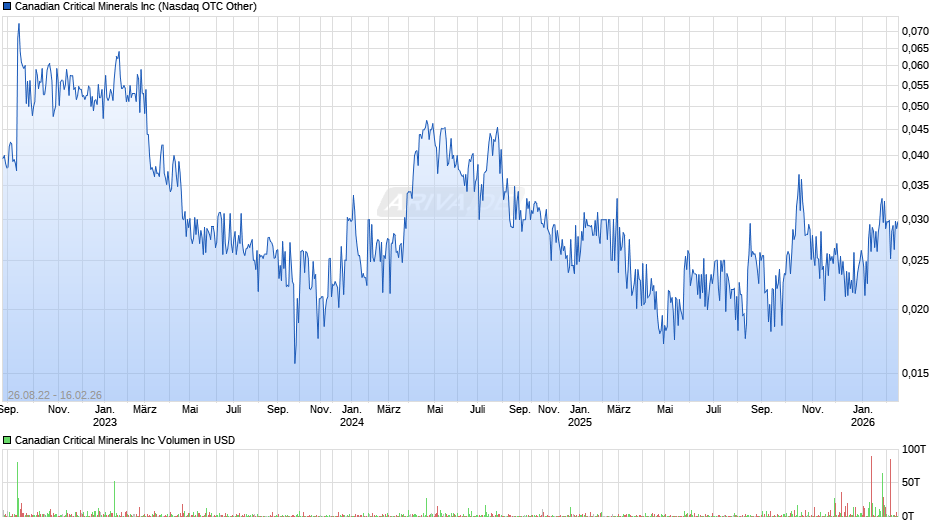
Task: Click the 0,045 price axis label
Action: coord(915,129)
